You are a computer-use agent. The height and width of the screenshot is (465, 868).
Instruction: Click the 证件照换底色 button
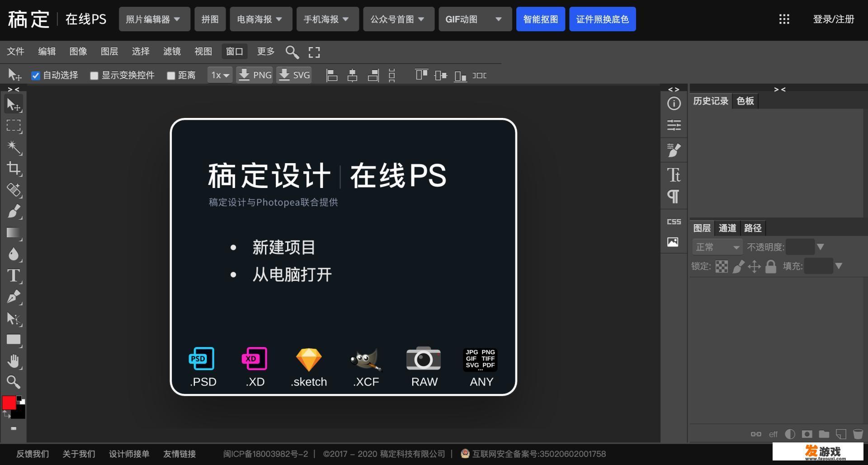(x=602, y=19)
